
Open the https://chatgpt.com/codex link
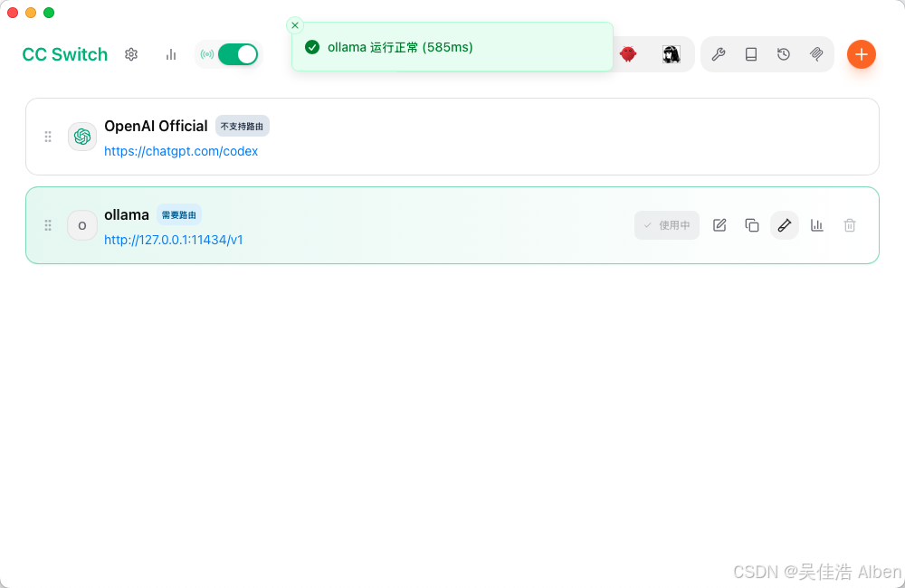[x=181, y=151]
